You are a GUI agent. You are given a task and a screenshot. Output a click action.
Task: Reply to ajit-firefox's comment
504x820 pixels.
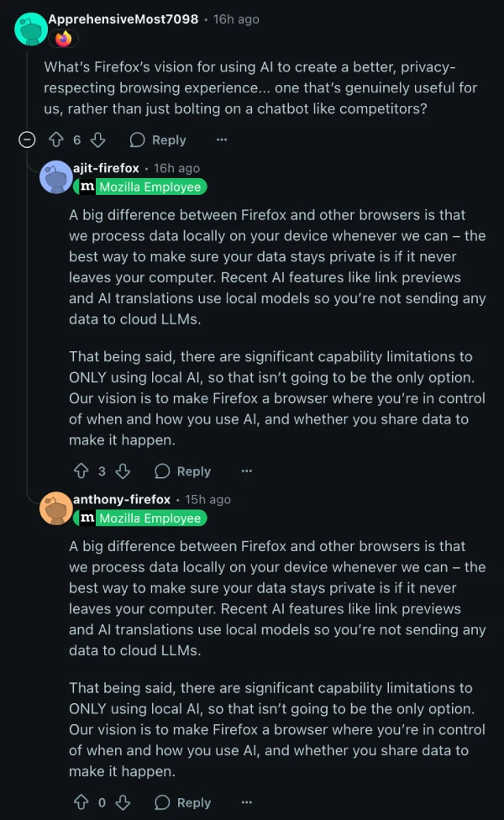pos(183,471)
